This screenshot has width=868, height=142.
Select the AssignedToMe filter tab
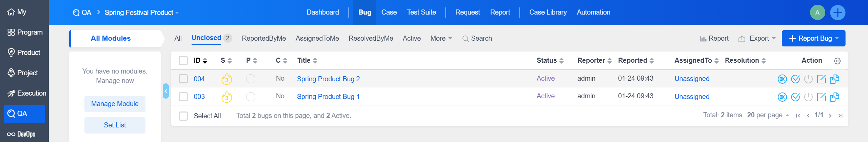[317, 38]
